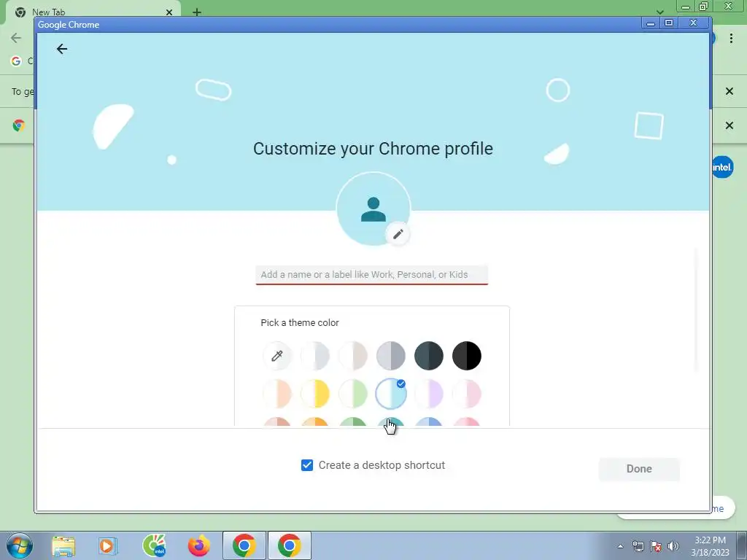Choose the black theme color

pyautogui.click(x=467, y=356)
